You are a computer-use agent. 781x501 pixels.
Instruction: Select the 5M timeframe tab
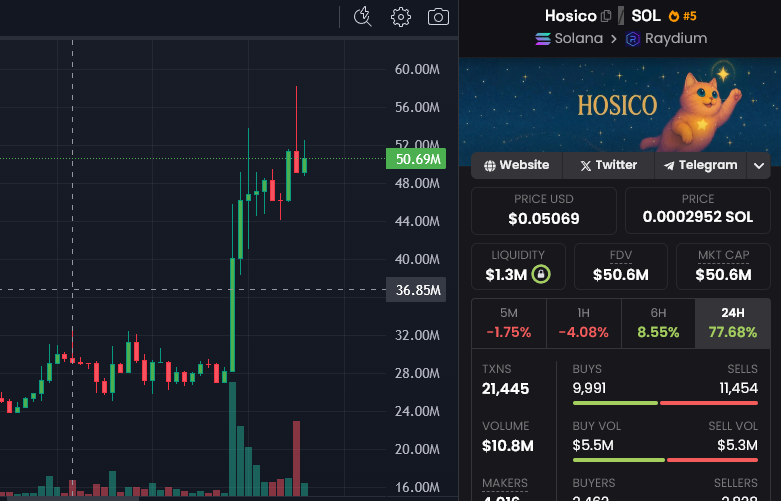509,323
